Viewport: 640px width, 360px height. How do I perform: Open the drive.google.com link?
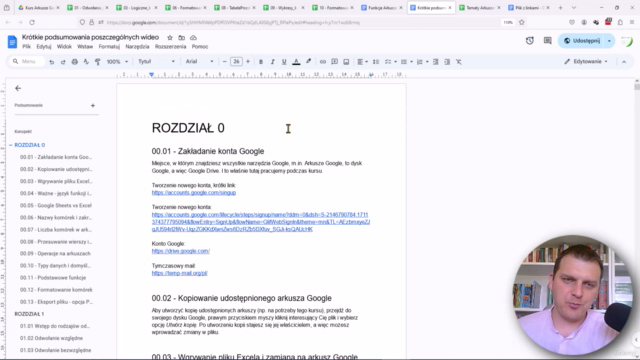[181, 251]
